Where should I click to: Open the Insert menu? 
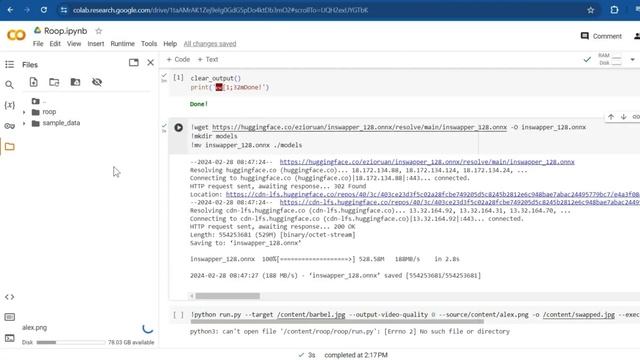(x=96, y=44)
